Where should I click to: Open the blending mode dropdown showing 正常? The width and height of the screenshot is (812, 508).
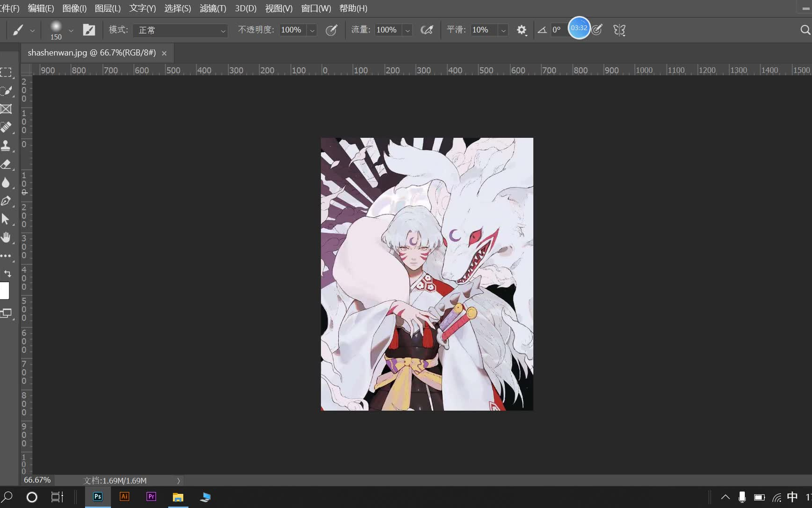tap(180, 30)
